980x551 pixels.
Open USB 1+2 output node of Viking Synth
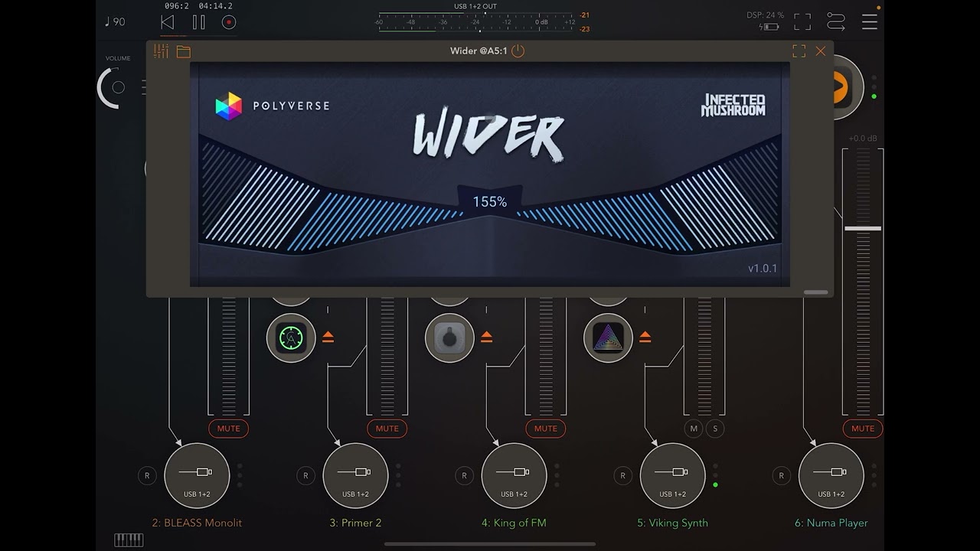click(672, 475)
